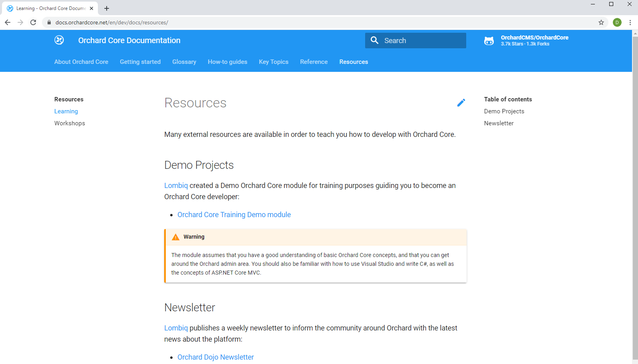This screenshot has height=364, width=638.
Task: Open the Reference tab
Action: click(x=314, y=62)
